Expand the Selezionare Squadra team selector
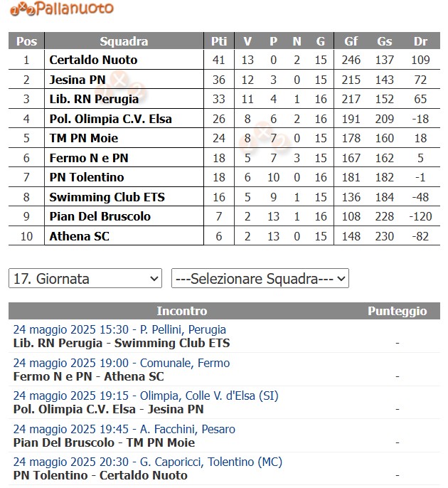This screenshot has height=488, width=448. [x=260, y=278]
